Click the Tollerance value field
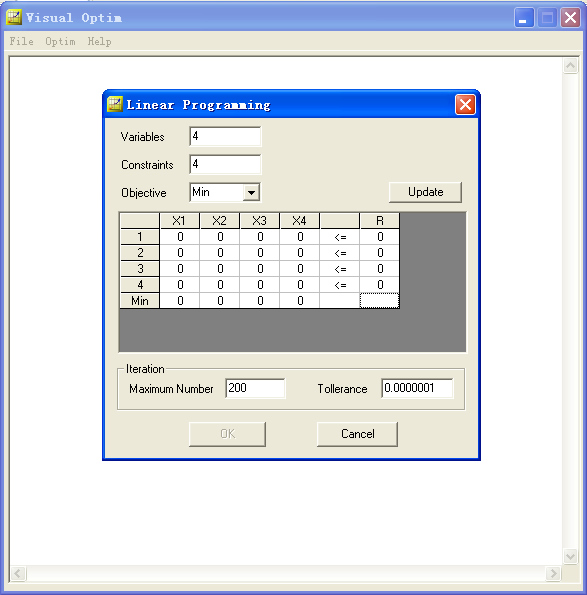This screenshot has height=595, width=587. 417,388
